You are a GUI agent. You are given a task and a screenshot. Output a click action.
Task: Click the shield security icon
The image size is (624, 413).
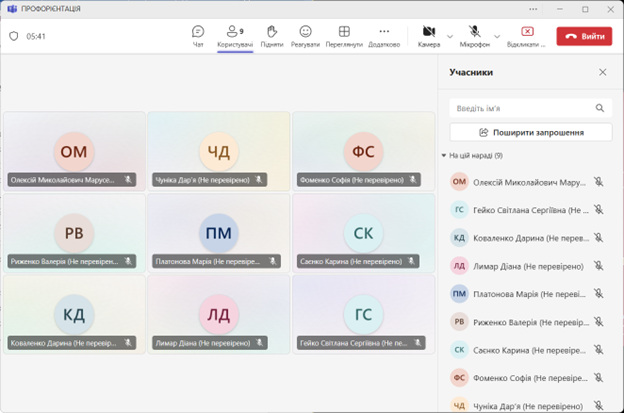tap(14, 36)
